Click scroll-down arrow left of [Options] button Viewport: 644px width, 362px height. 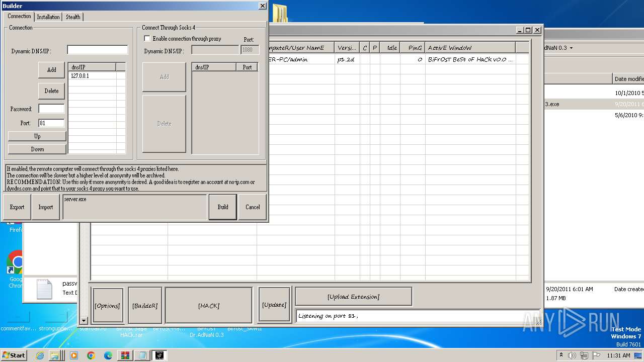84,320
